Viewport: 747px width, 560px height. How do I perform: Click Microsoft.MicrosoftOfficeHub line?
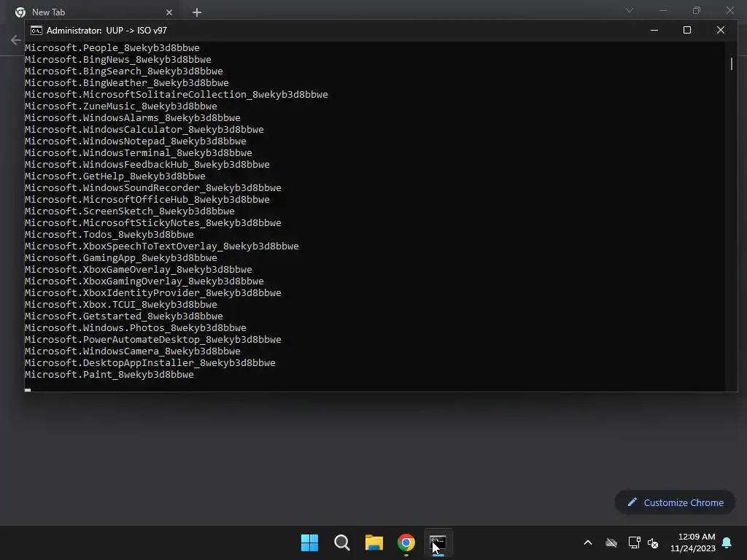point(147,200)
